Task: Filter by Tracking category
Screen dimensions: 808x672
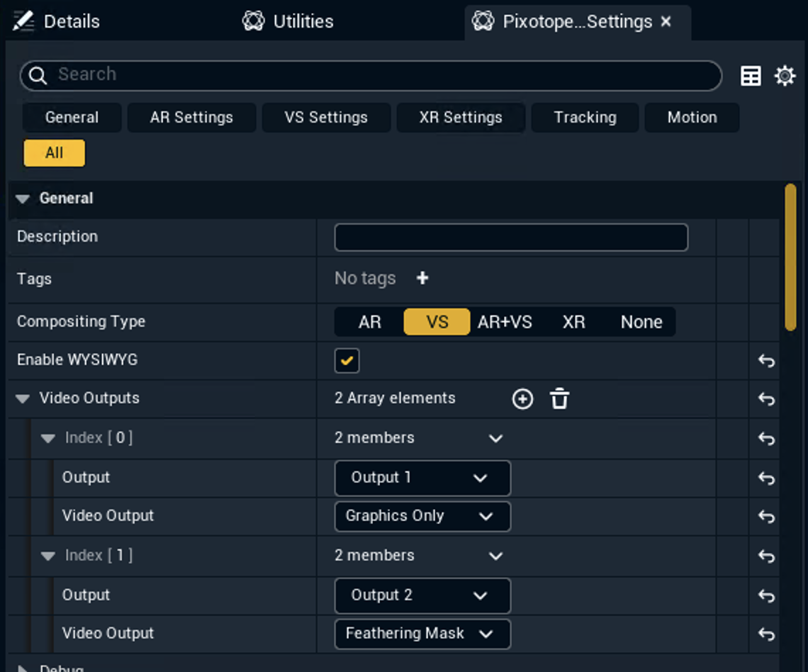Action: click(x=585, y=118)
